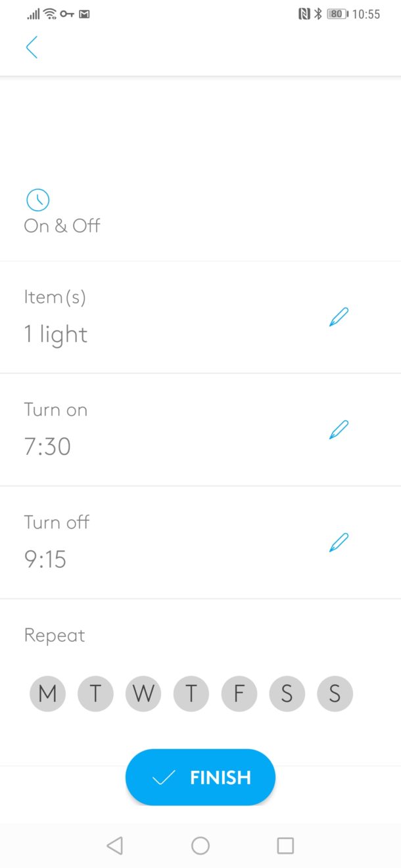Click the On & Off clock icon
This screenshot has width=401, height=868.
37,200
